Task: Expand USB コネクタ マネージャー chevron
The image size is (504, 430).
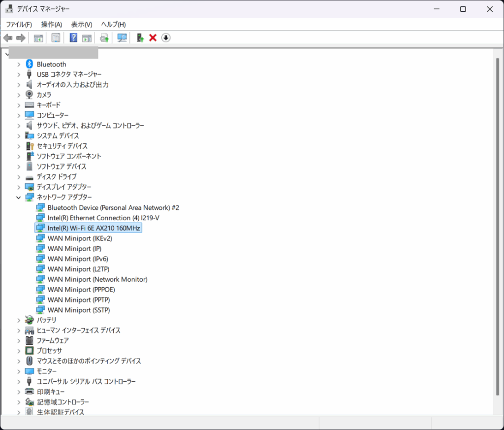Action: (19, 74)
